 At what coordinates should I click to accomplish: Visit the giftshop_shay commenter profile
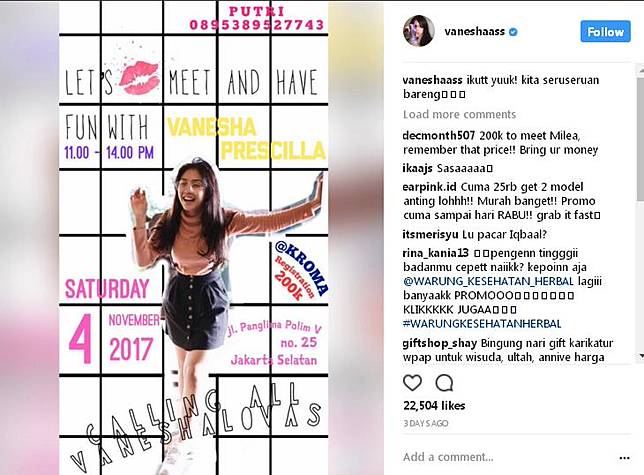pyautogui.click(x=439, y=343)
